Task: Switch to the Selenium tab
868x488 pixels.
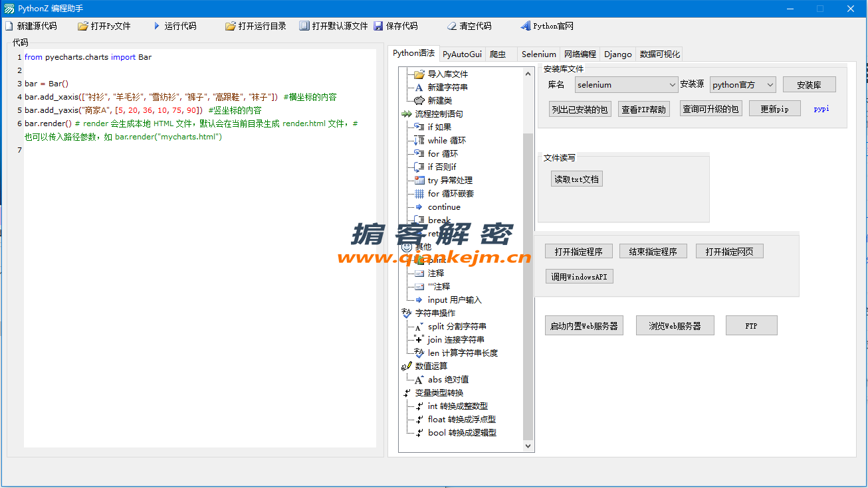Action: pyautogui.click(x=538, y=54)
